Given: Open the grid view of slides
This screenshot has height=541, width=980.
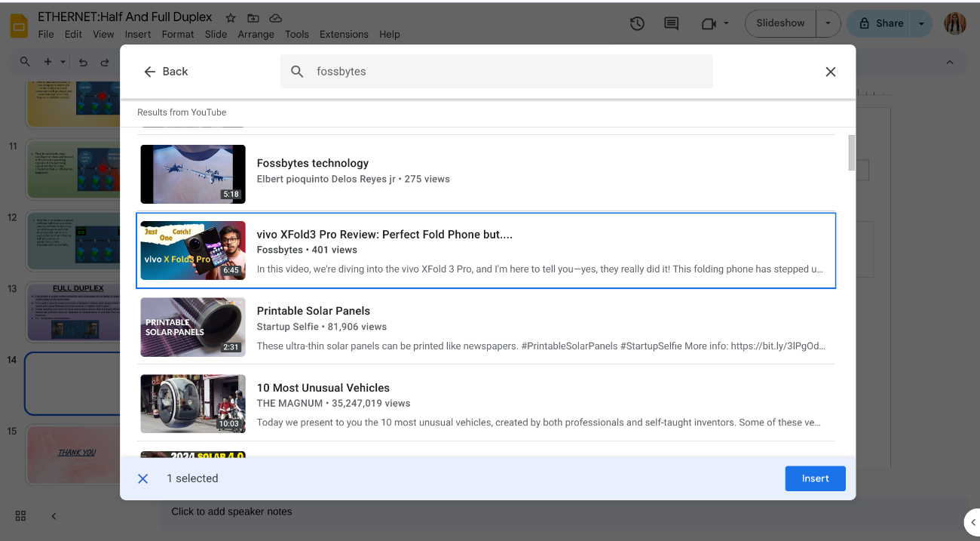Looking at the screenshot, I should click(20, 515).
